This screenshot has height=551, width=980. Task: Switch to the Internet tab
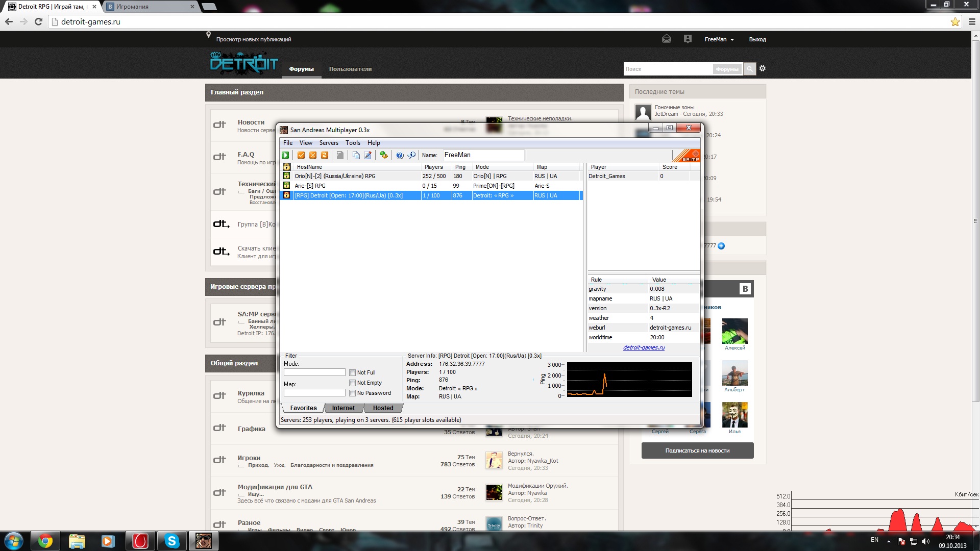coord(343,408)
